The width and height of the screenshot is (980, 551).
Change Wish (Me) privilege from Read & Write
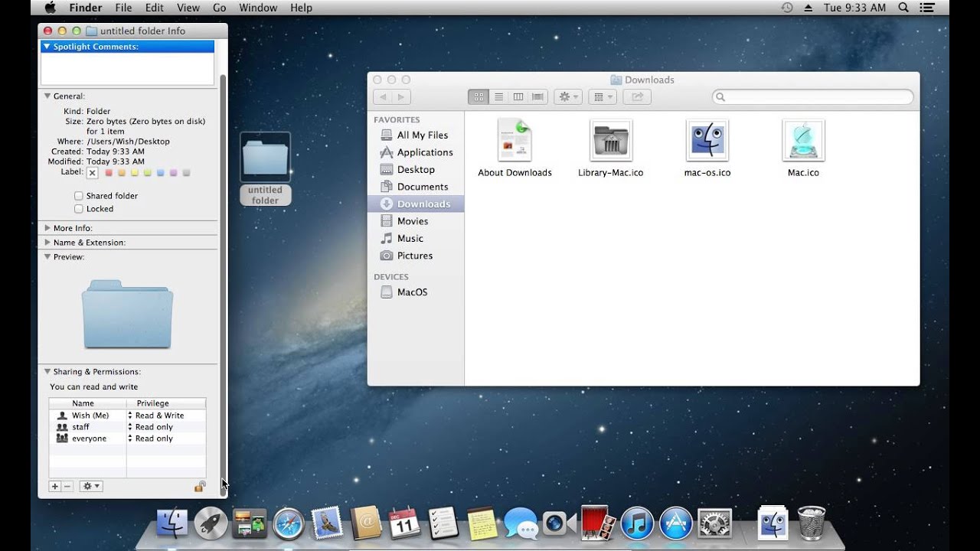(x=158, y=415)
